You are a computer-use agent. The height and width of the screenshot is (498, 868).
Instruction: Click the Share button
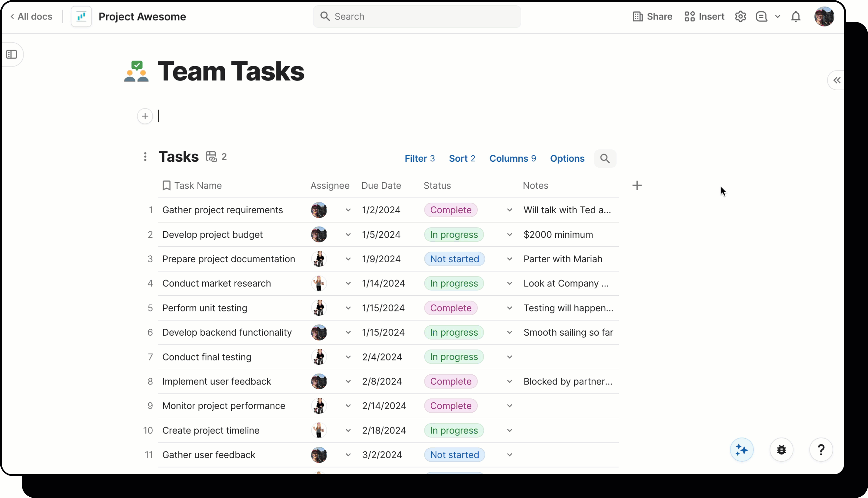coord(652,17)
